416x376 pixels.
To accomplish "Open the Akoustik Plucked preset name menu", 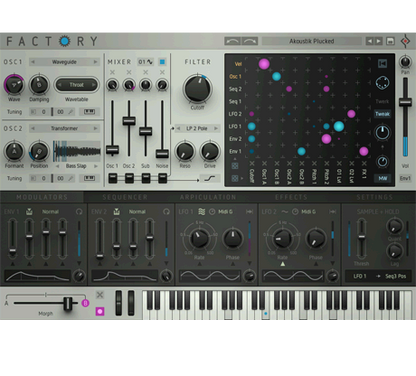I will 312,41.
